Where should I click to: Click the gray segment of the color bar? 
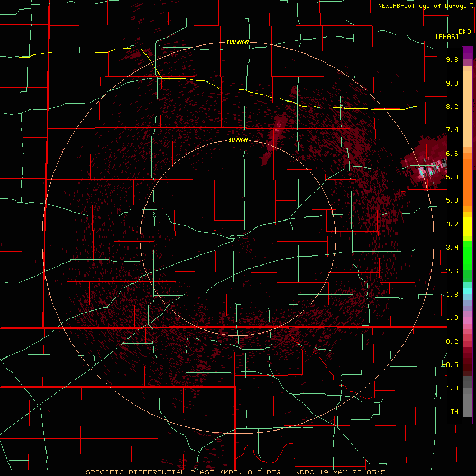click(x=467, y=396)
